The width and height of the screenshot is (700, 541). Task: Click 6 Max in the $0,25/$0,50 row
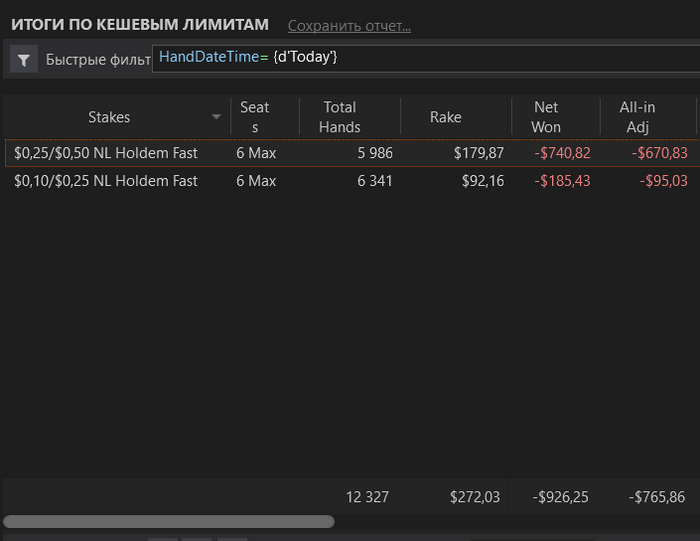click(x=256, y=153)
